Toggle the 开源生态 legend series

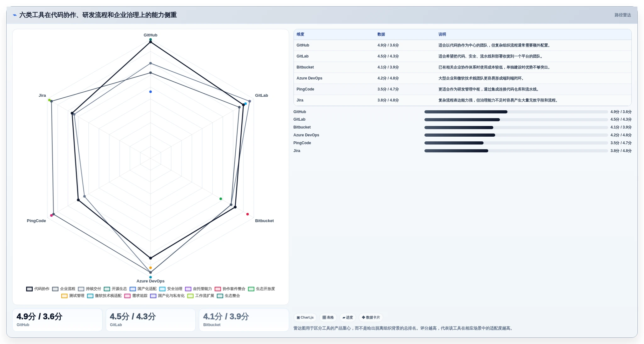tap(115, 289)
